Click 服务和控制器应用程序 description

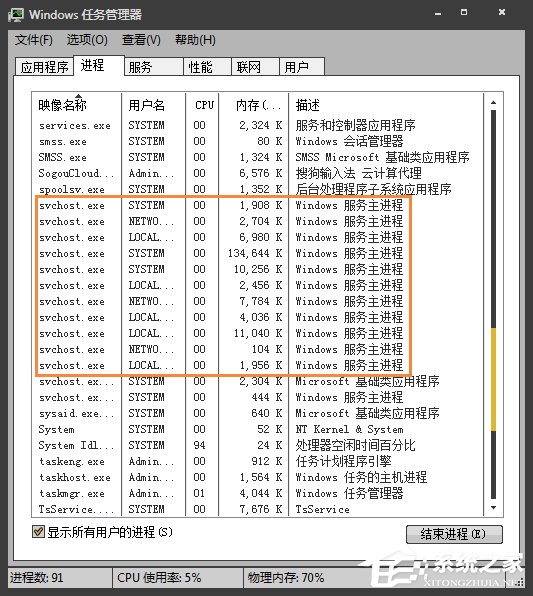[355, 125]
